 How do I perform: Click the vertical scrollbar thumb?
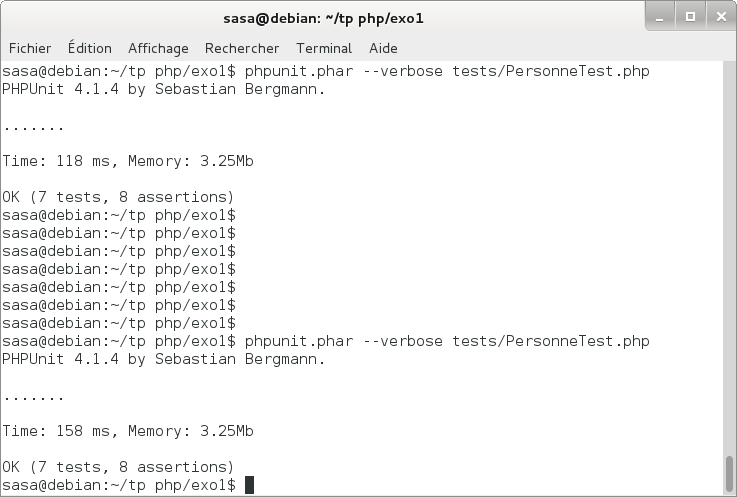(729, 474)
